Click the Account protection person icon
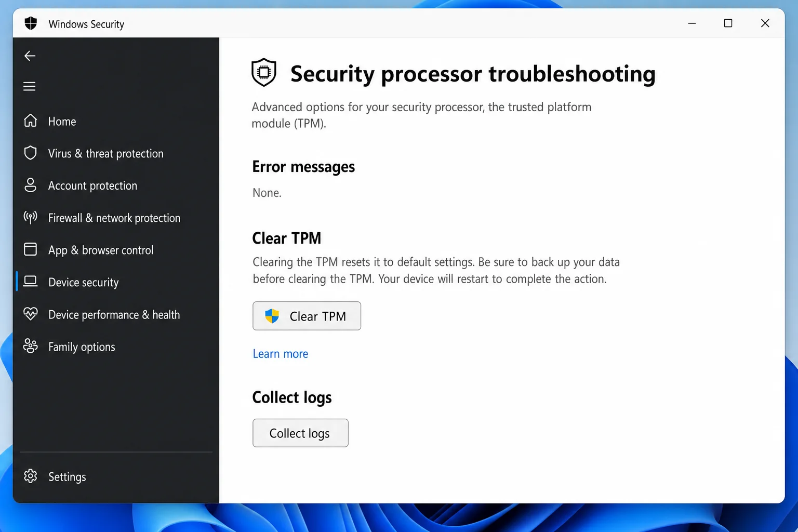 click(x=31, y=185)
